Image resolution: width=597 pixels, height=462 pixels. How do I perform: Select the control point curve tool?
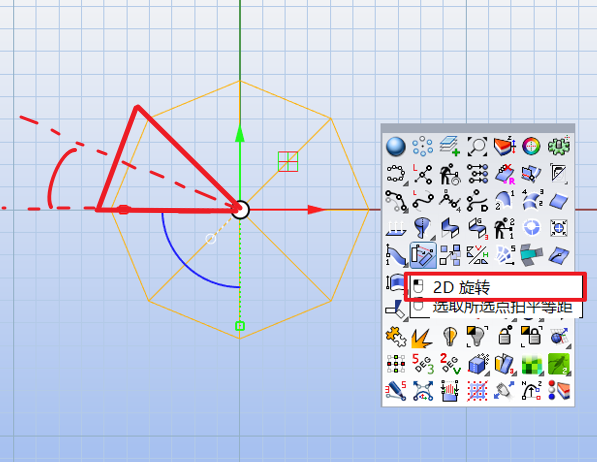tap(396, 201)
